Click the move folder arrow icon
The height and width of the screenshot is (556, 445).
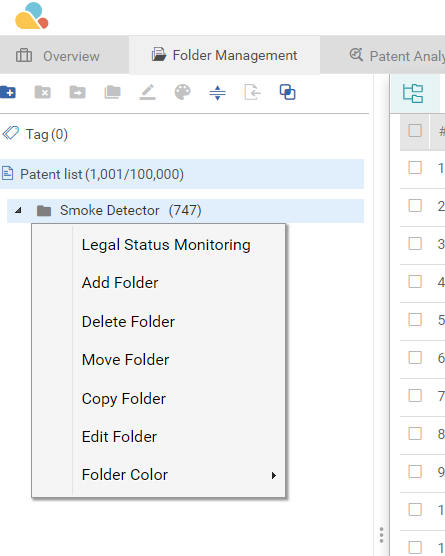pos(77,93)
